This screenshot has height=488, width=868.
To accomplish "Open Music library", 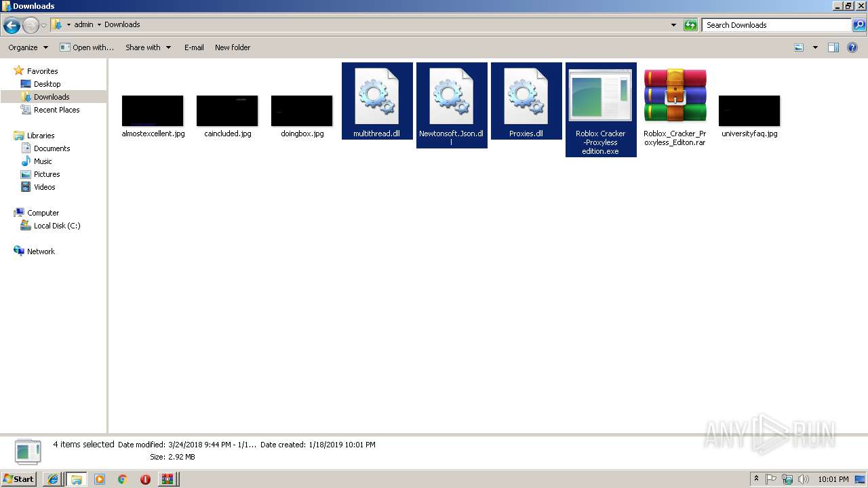I will point(43,161).
